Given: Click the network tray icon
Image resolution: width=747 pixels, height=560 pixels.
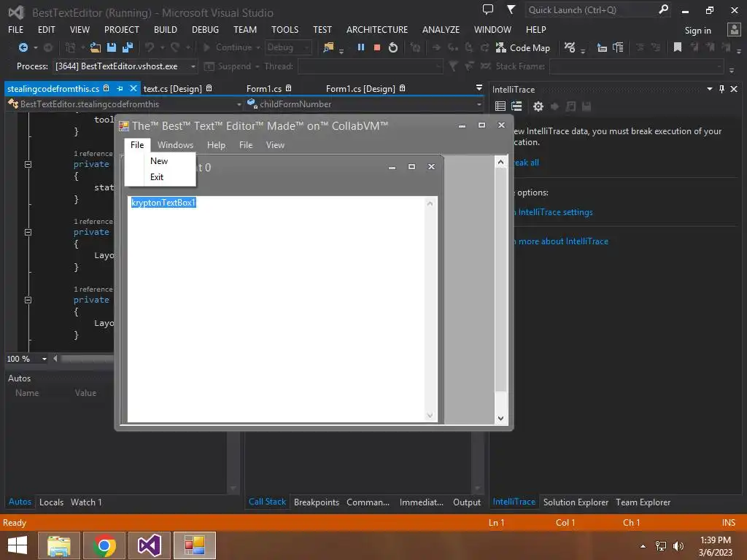Looking at the screenshot, I should 661,546.
